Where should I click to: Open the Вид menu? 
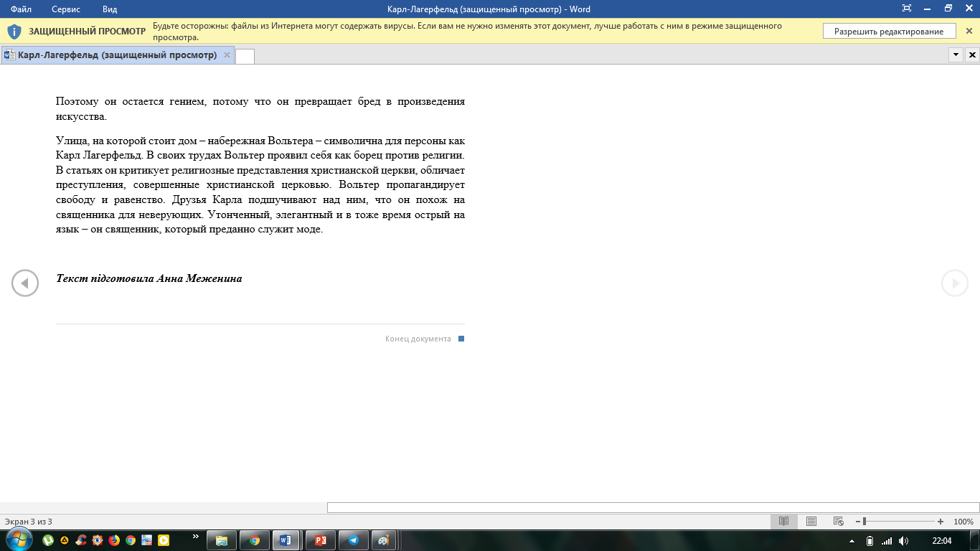click(110, 9)
